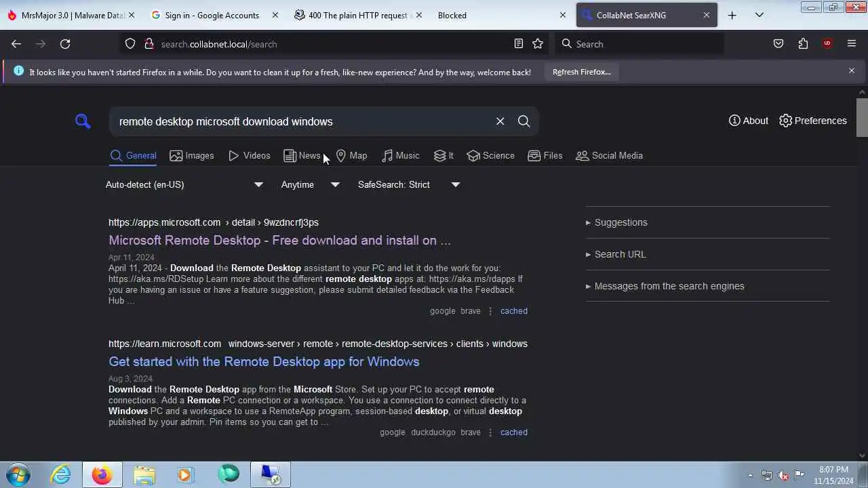Viewport: 868px width, 488px height.
Task: Open the SafeSearch: Strict dropdown
Action: tap(409, 184)
